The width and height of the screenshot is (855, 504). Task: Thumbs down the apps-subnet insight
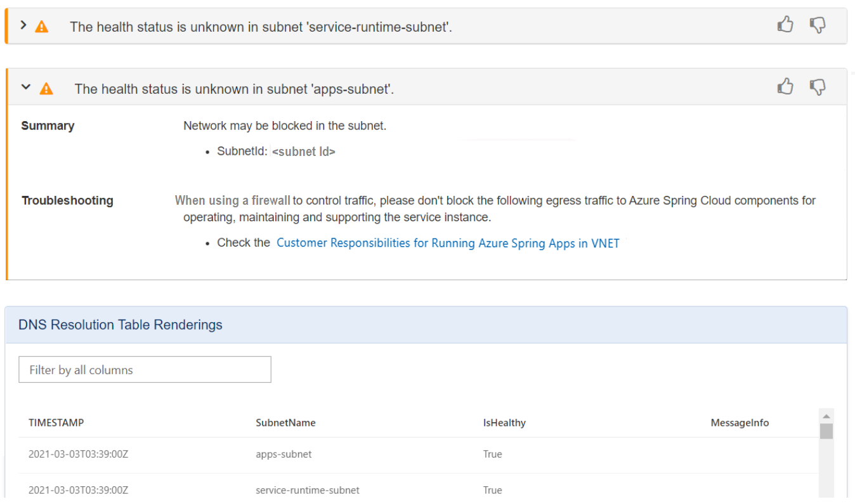tap(818, 87)
